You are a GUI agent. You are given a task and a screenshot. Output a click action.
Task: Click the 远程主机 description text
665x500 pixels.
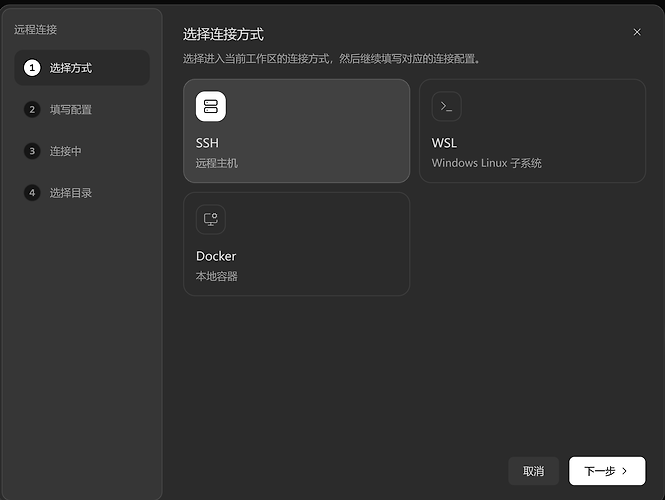click(x=217, y=163)
